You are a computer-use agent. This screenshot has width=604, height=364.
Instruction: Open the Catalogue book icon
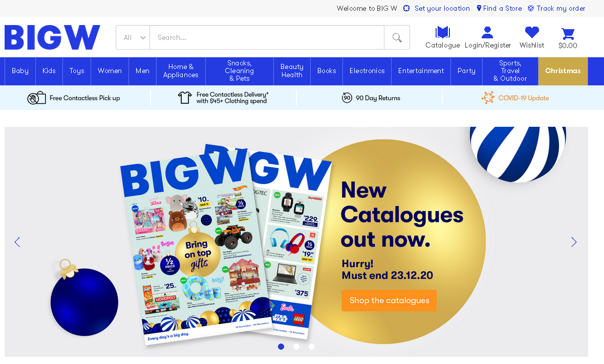point(443,32)
